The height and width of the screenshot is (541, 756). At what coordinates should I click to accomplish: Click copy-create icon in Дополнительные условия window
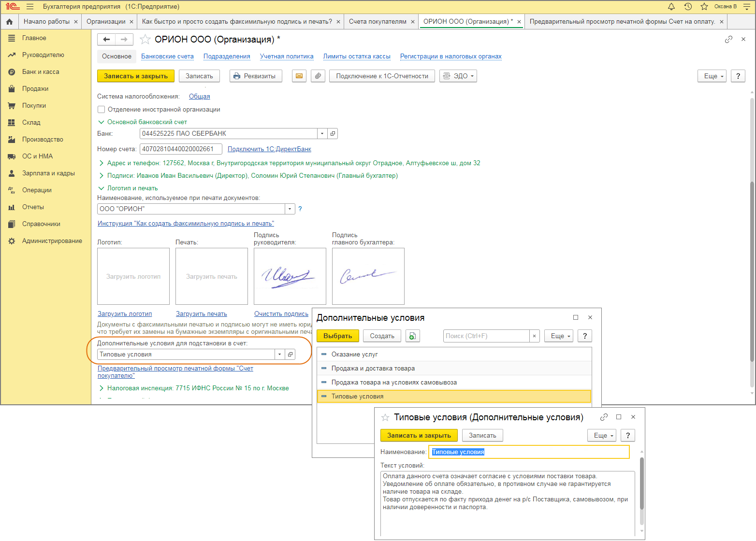click(x=412, y=336)
